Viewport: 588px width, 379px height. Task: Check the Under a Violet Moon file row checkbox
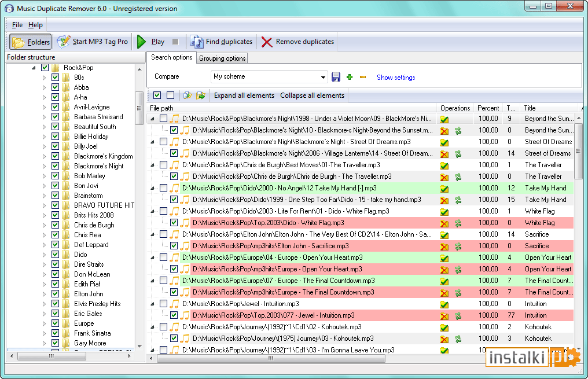click(164, 119)
